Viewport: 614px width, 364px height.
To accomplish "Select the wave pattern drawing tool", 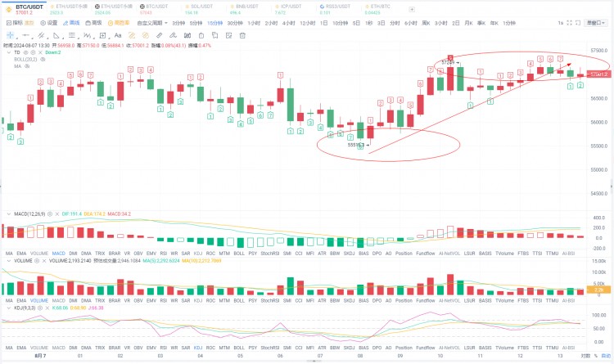I will point(87,36).
